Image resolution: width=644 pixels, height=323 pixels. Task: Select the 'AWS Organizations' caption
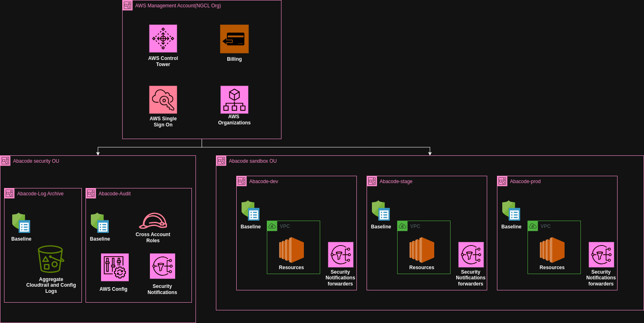tap(234, 119)
